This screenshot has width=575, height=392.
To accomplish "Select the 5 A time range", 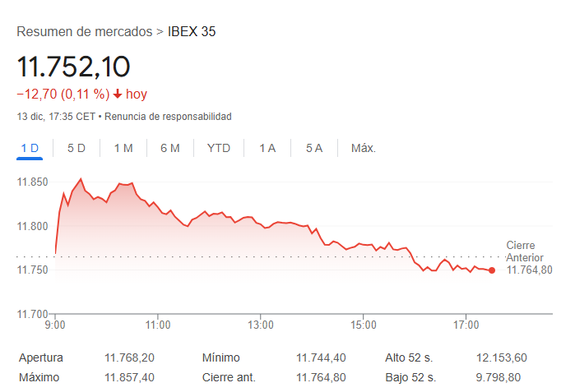I will [314, 149].
